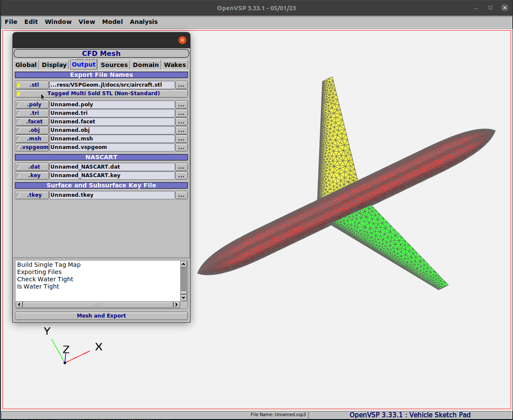This screenshot has height=420, width=513.
Task: Click the 'Build Single Tag Map' log line
Action: 49,265
